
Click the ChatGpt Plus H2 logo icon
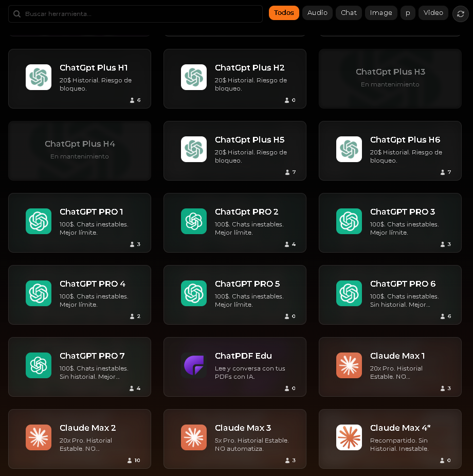(x=194, y=77)
